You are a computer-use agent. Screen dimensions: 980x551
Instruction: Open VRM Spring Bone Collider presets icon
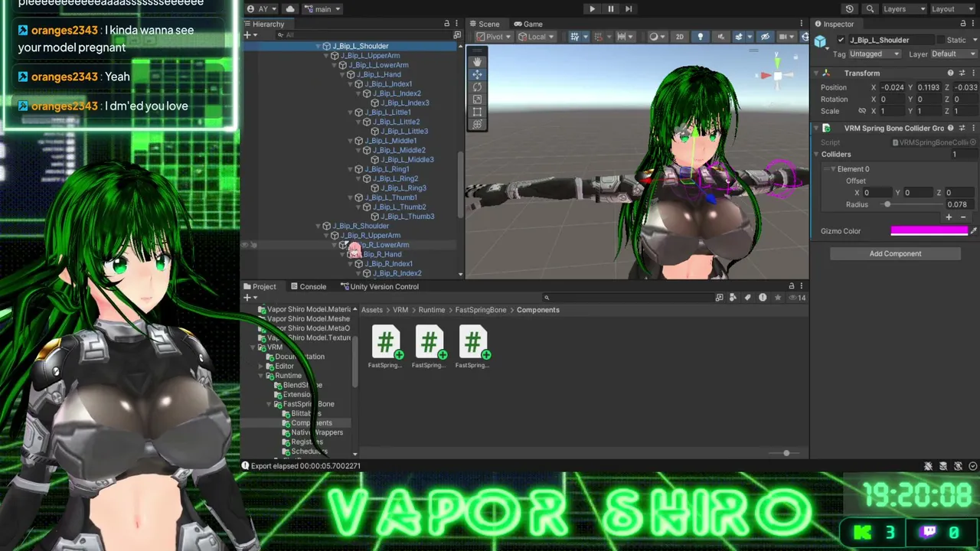(962, 128)
